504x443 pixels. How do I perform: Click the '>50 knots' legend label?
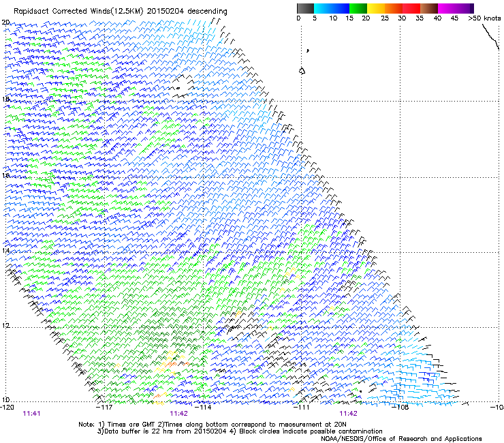tap(484, 18)
